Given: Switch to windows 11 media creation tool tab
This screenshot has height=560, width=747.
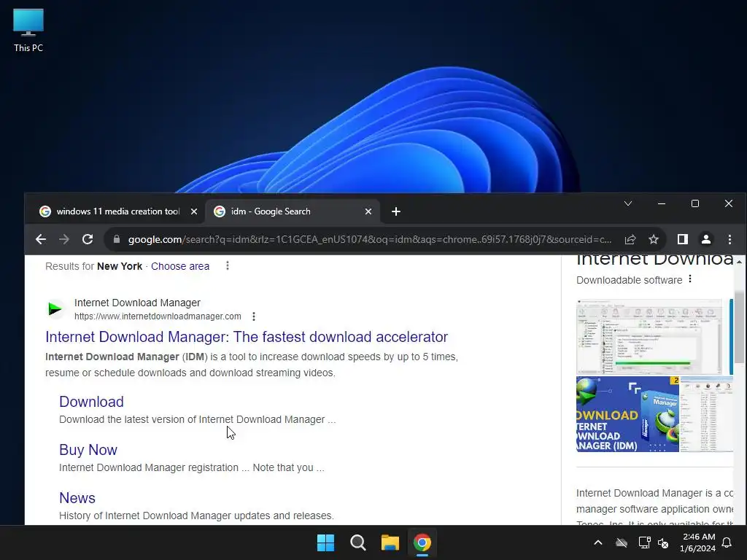Looking at the screenshot, I should pyautogui.click(x=117, y=211).
